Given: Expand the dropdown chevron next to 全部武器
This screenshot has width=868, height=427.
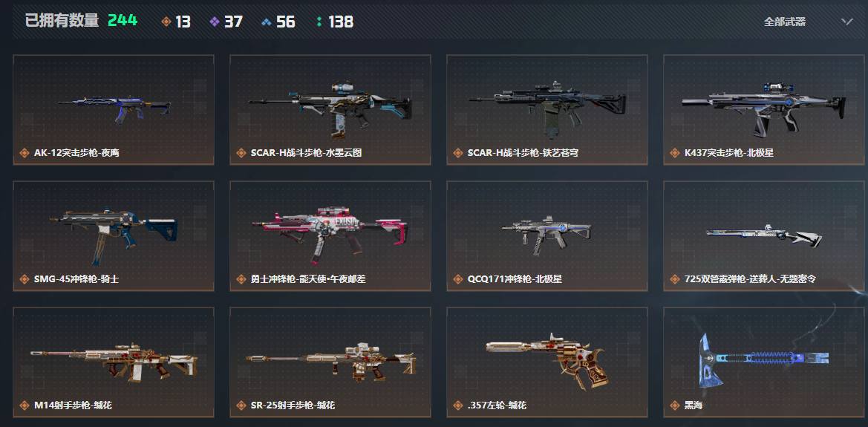Looking at the screenshot, I should point(847,22).
